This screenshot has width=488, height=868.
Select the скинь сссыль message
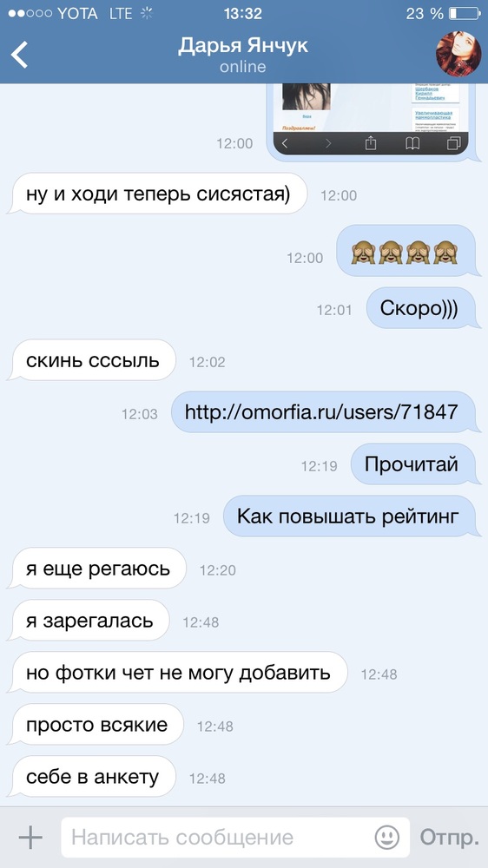[93, 360]
